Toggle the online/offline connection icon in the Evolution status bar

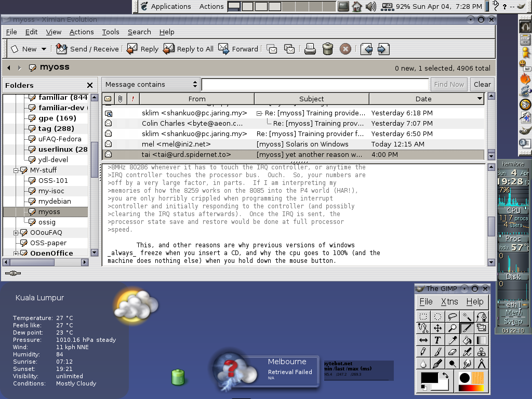(x=13, y=273)
